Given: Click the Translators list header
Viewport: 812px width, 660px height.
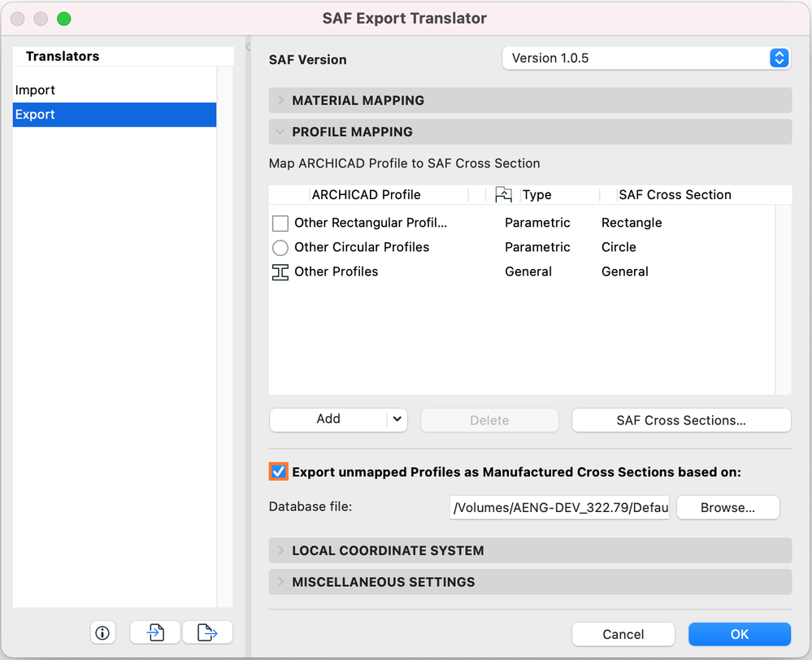Looking at the screenshot, I should 124,56.
